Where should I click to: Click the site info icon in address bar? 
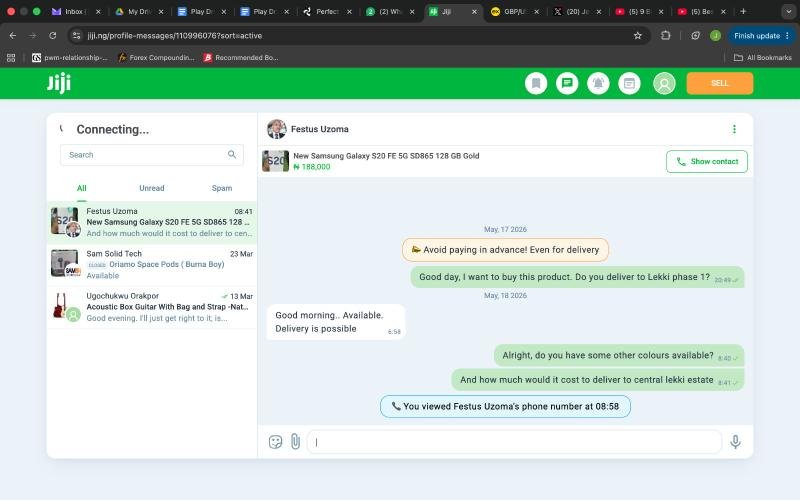(77, 35)
